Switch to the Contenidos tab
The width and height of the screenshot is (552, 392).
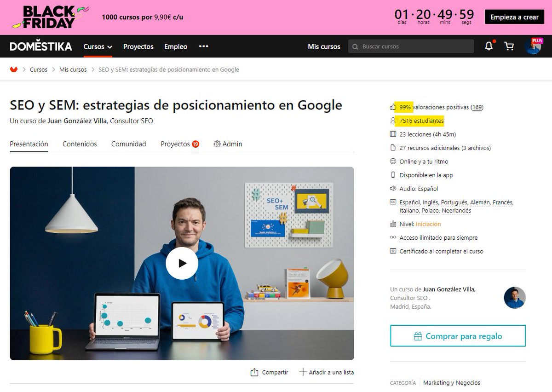pyautogui.click(x=80, y=144)
